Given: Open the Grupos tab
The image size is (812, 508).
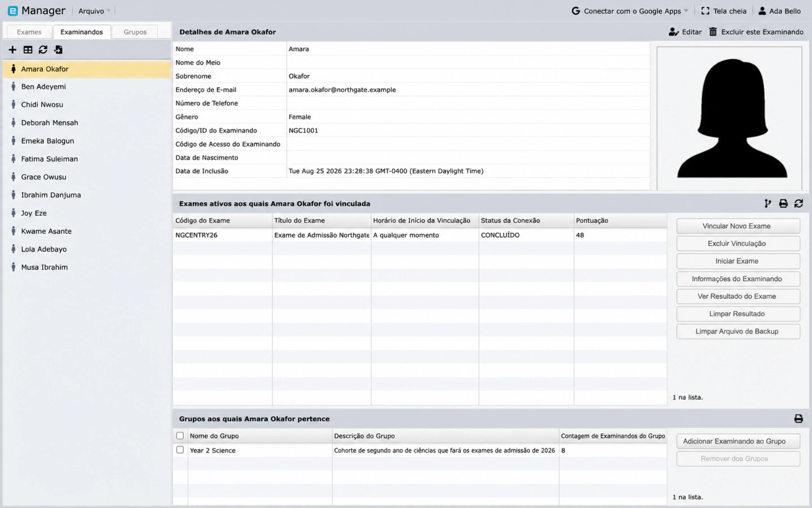Looking at the screenshot, I should tap(135, 32).
